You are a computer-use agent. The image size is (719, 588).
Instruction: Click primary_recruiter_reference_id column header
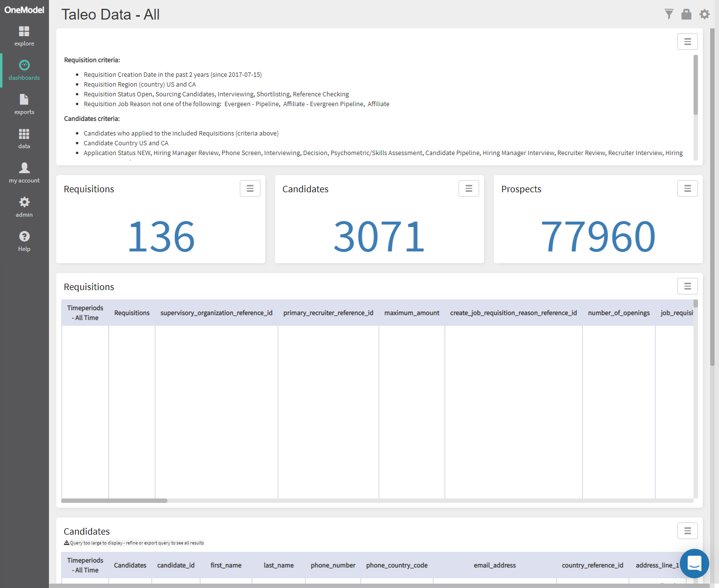tap(328, 313)
